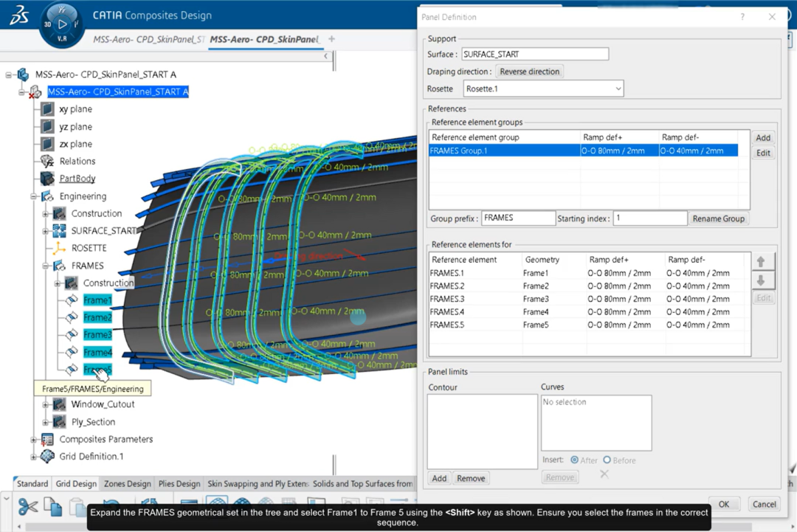
Task: Select Frame4 in the tree
Action: (x=97, y=352)
